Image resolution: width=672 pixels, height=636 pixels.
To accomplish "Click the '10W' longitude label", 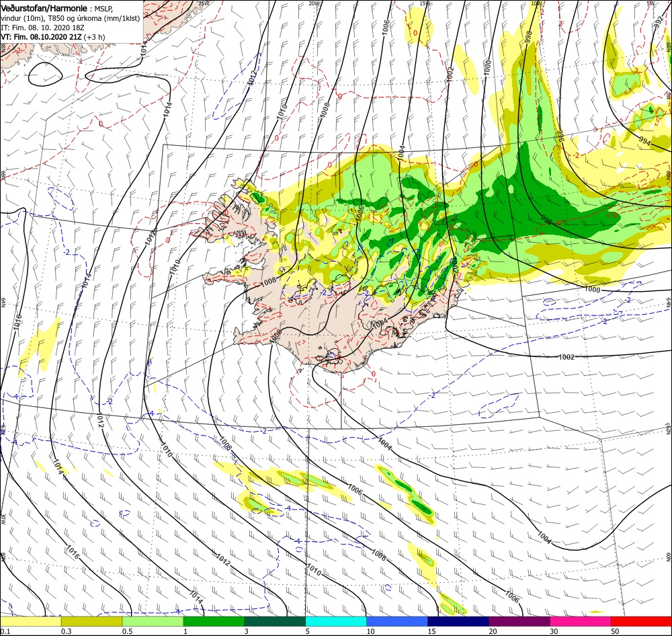I will tap(536, 3).
